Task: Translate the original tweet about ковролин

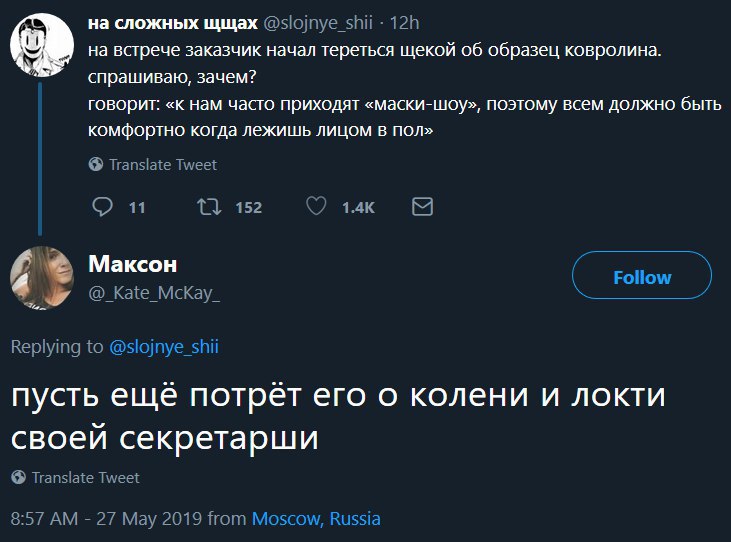Action: [x=162, y=164]
